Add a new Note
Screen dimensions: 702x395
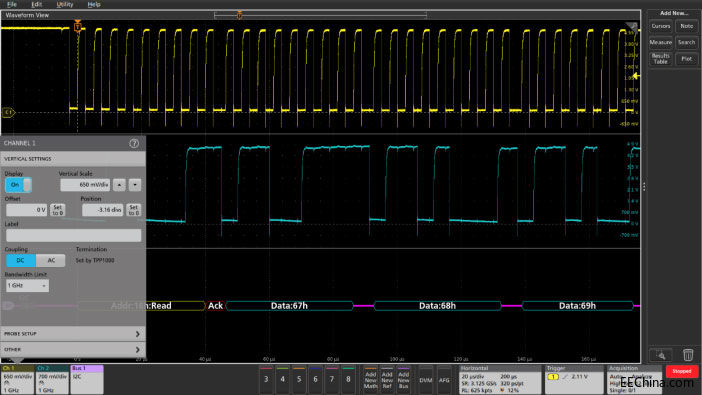point(686,26)
